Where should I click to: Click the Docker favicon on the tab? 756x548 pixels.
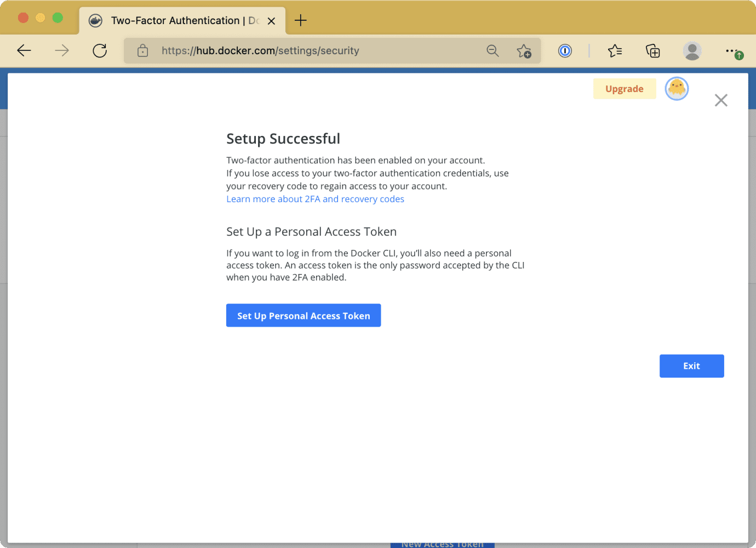click(x=95, y=21)
